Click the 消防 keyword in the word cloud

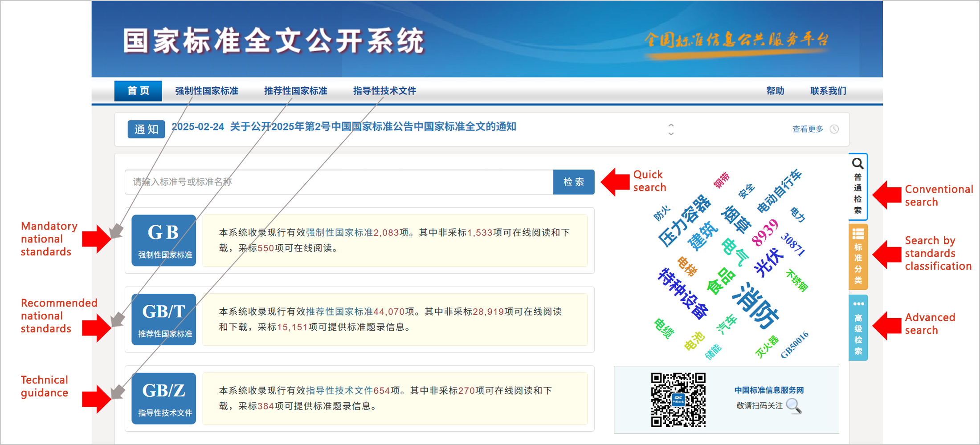tap(756, 306)
